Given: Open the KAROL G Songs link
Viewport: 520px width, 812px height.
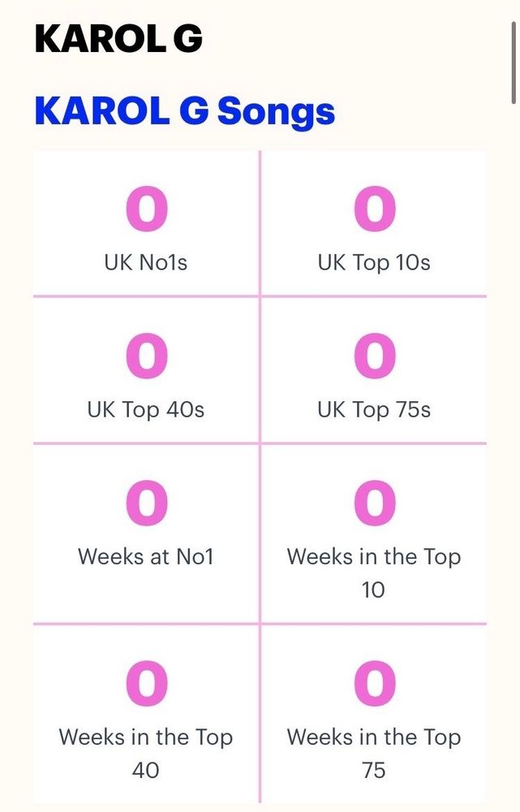Looking at the screenshot, I should pyautogui.click(x=185, y=111).
